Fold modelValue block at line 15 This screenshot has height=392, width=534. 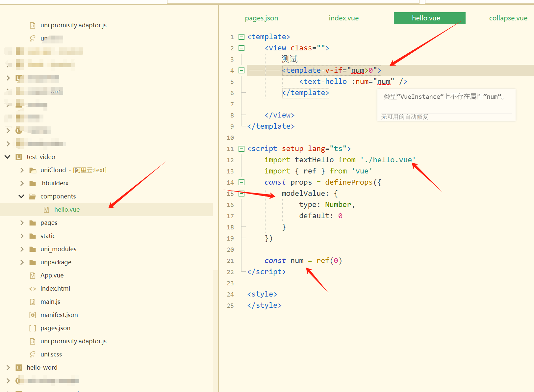pos(242,194)
